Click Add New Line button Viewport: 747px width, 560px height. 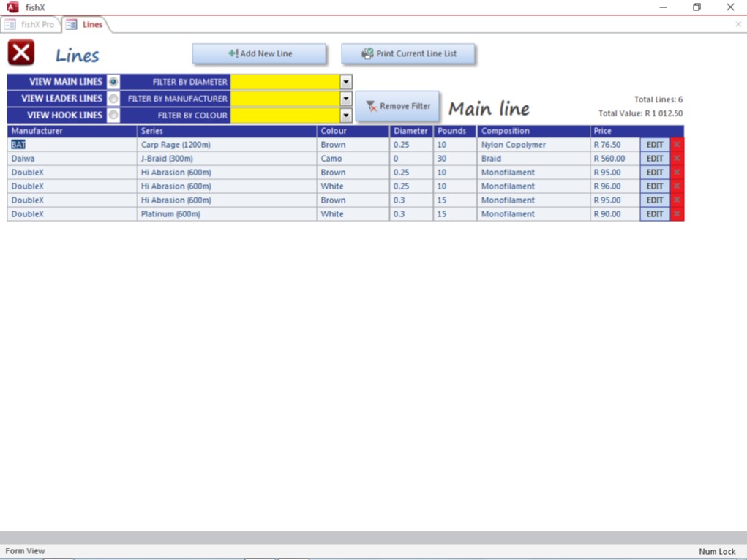pyautogui.click(x=259, y=54)
